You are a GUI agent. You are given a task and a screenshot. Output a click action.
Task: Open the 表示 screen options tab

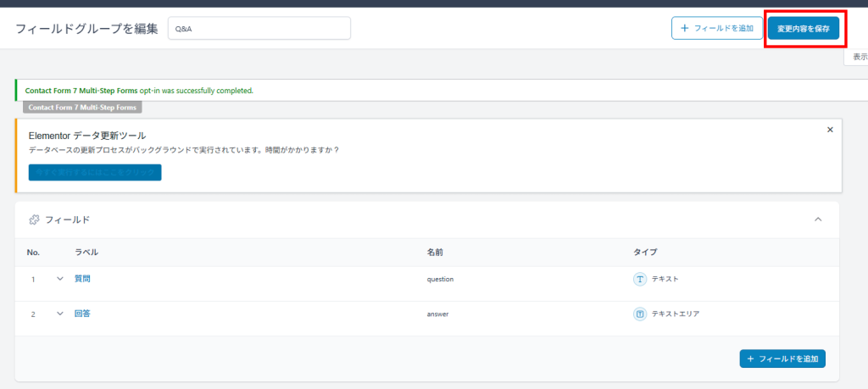858,57
